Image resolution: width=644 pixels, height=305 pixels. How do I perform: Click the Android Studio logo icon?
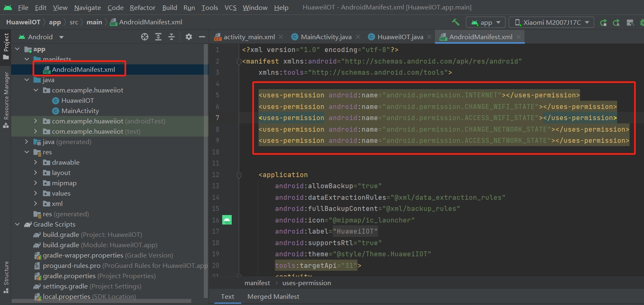(x=7, y=7)
